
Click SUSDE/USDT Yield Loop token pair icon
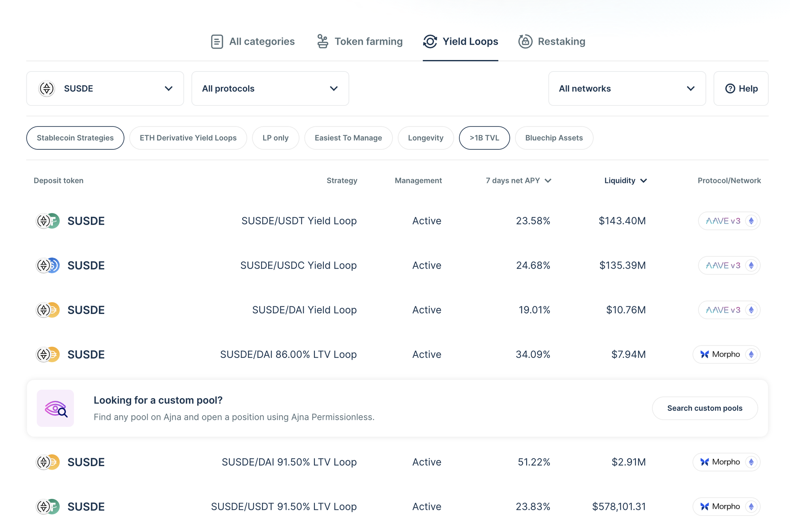48,221
